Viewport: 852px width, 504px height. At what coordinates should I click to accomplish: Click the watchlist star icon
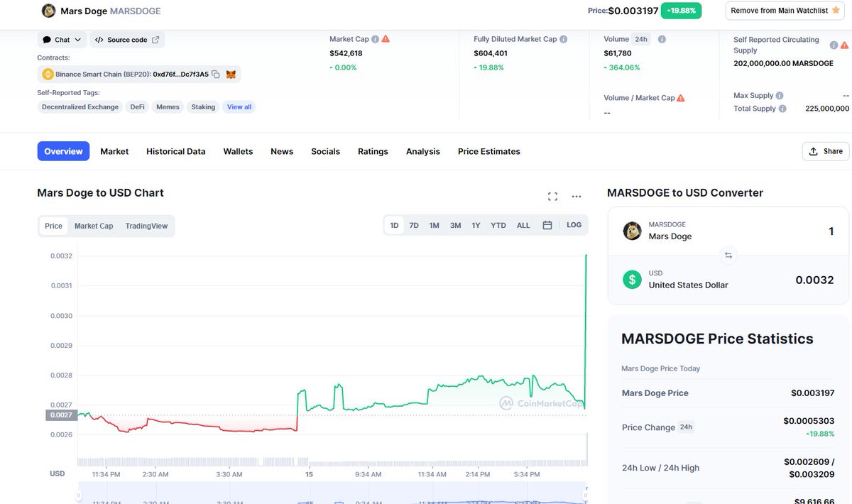click(x=836, y=11)
